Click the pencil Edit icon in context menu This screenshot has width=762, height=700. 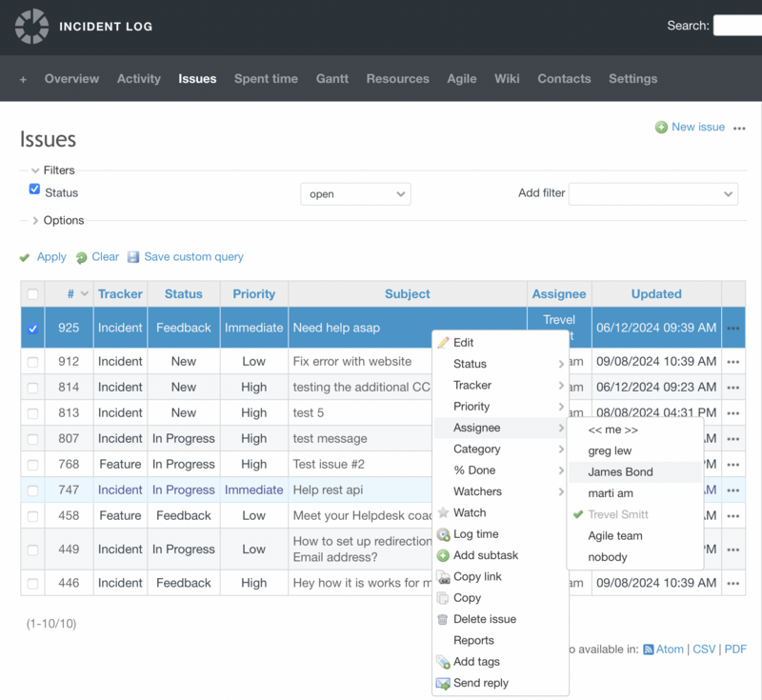point(443,343)
